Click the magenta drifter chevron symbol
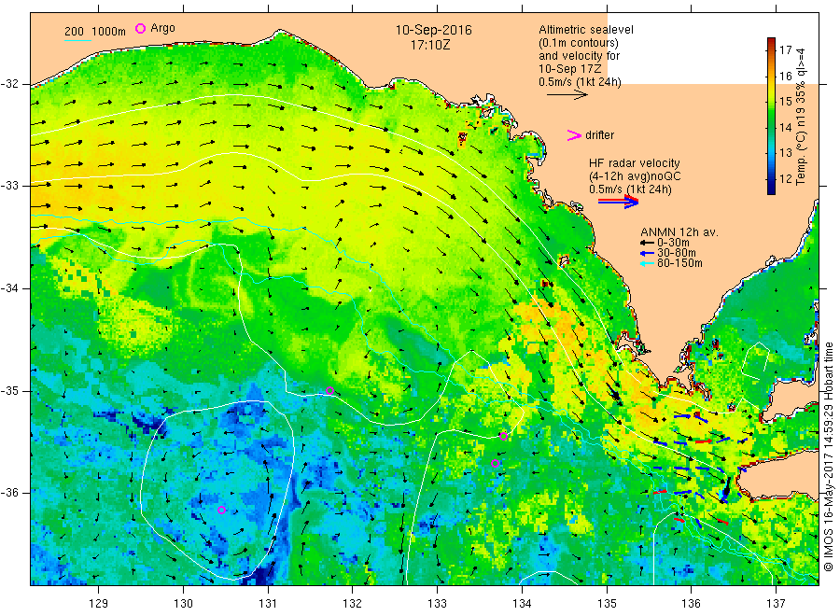840x616 pixels. [574, 135]
